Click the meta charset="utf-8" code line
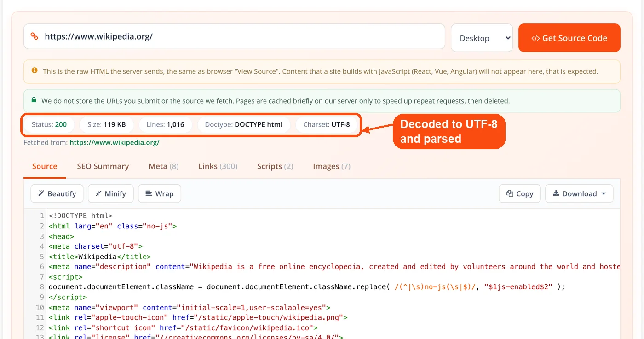This screenshot has width=644, height=339. pos(96,246)
